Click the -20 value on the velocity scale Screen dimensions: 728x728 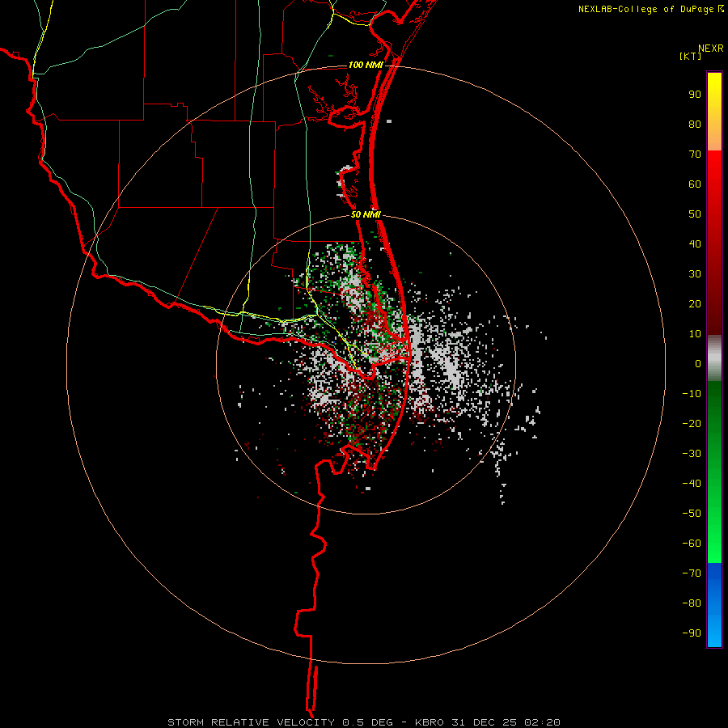(692, 423)
